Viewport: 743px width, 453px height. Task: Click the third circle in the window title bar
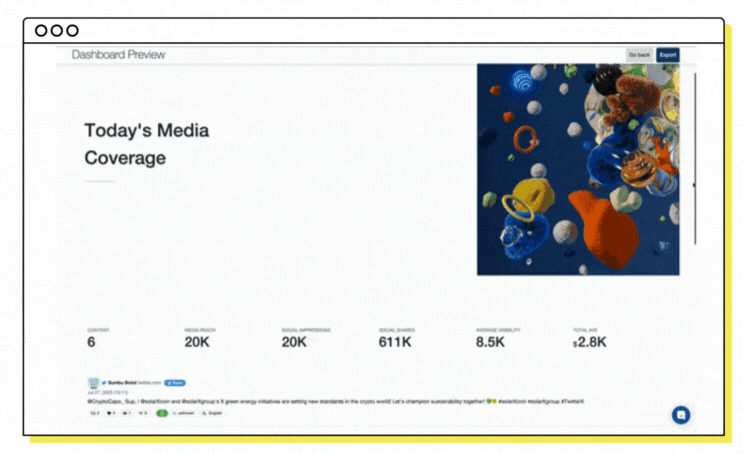pos(72,31)
